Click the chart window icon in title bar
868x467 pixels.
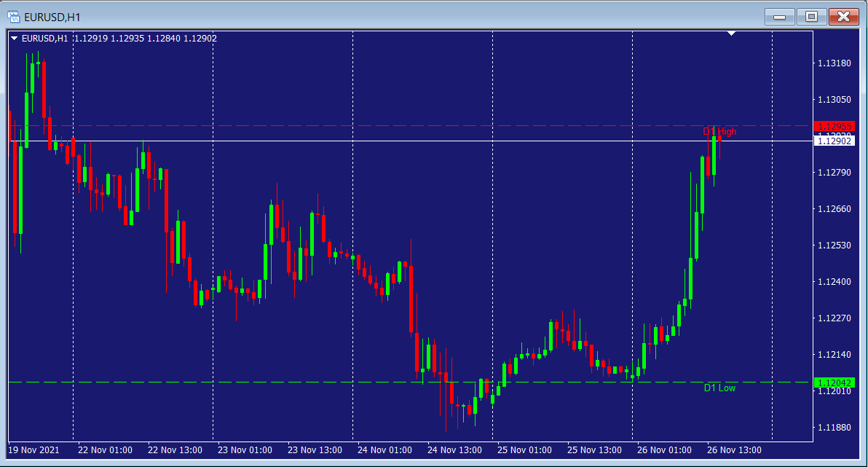tap(13, 15)
